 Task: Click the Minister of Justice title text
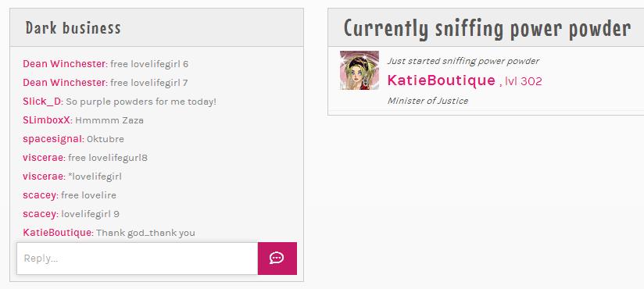coord(428,101)
